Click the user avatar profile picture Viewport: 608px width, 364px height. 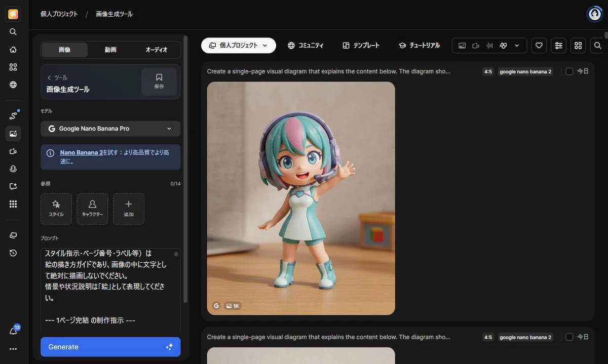click(x=594, y=14)
